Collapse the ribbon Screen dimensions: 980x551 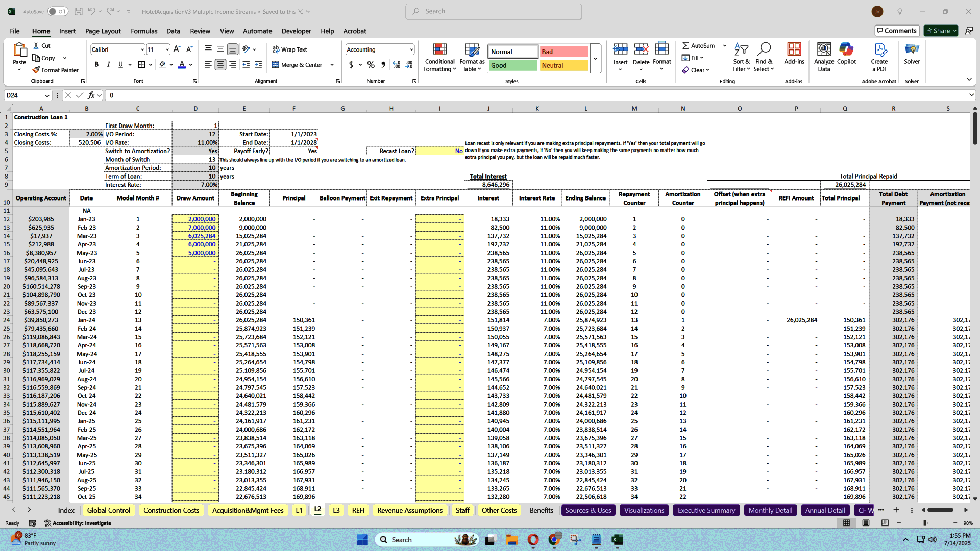point(969,80)
